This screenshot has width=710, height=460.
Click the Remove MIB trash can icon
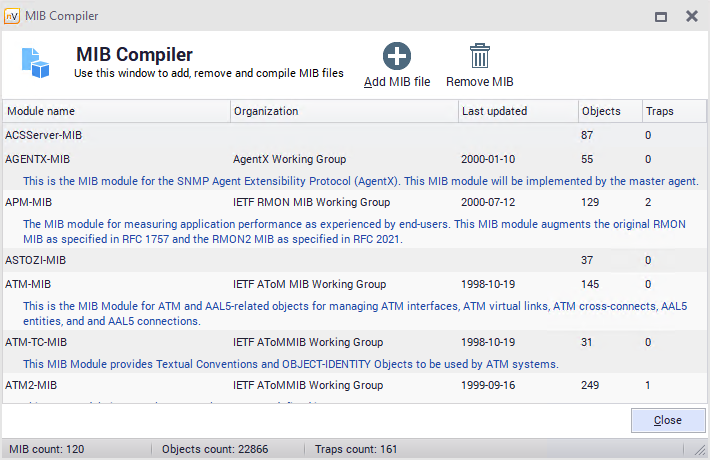pyautogui.click(x=480, y=56)
